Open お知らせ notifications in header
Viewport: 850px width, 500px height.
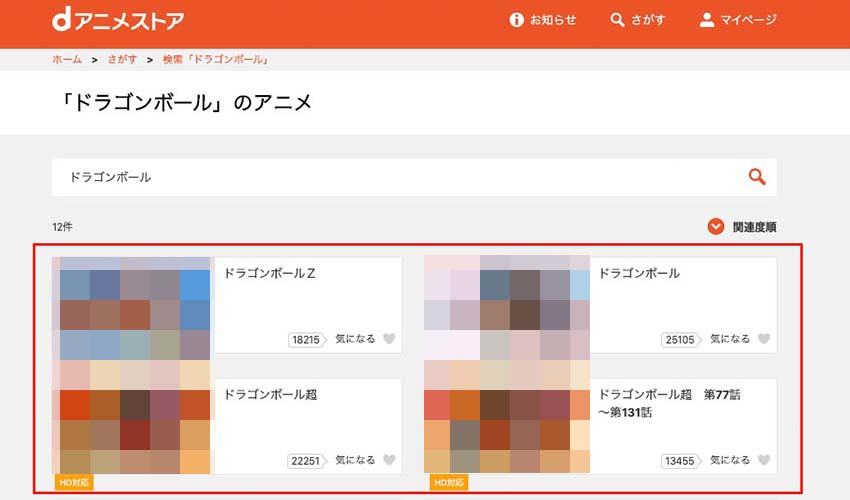coord(543,20)
